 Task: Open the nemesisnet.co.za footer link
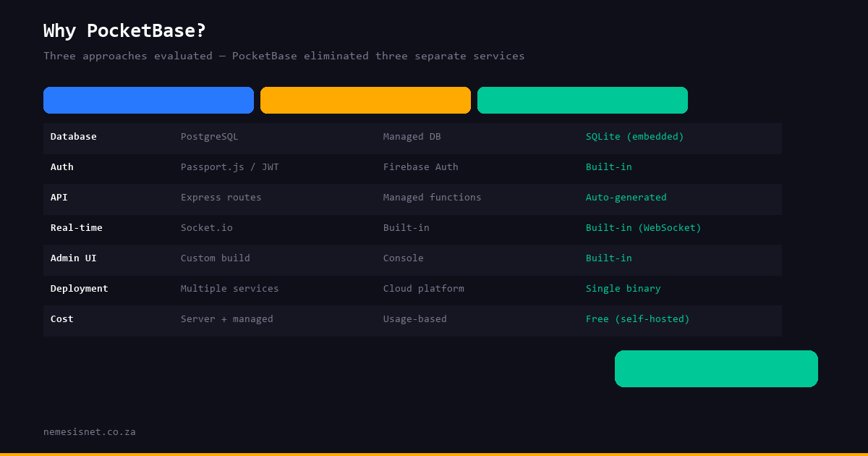(90, 431)
